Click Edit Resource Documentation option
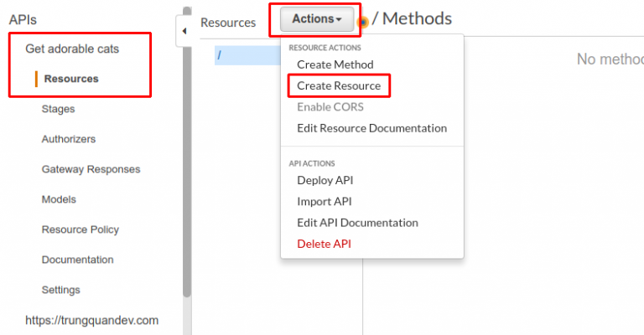 371,128
